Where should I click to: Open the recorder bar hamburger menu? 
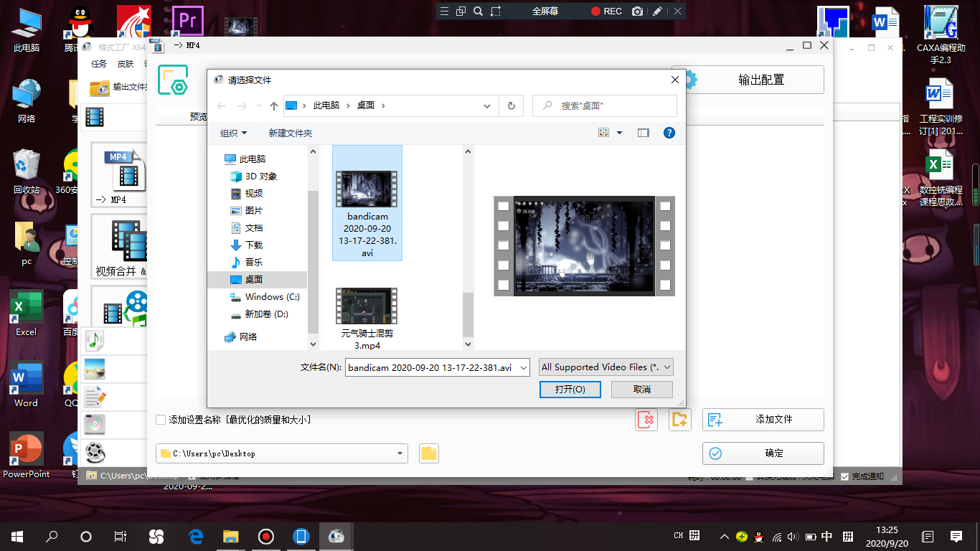(x=444, y=11)
